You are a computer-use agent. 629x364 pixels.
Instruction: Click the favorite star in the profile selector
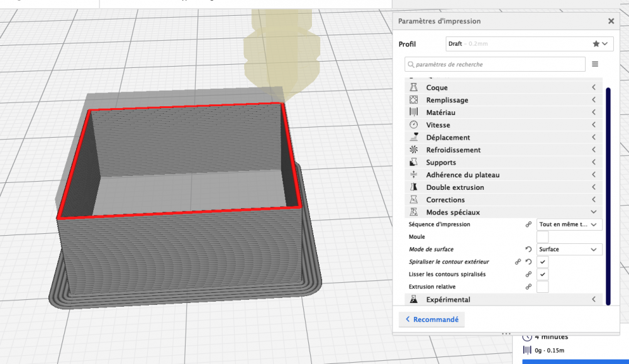coord(596,44)
